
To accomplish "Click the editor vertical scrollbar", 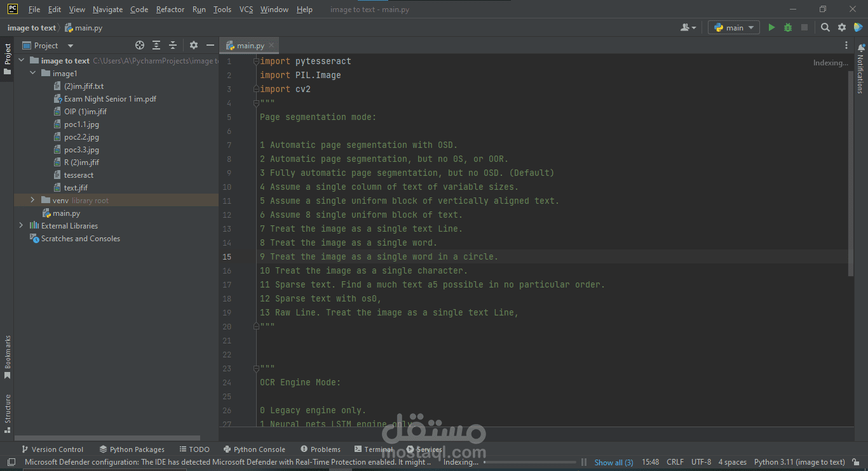I will pyautogui.click(x=851, y=173).
